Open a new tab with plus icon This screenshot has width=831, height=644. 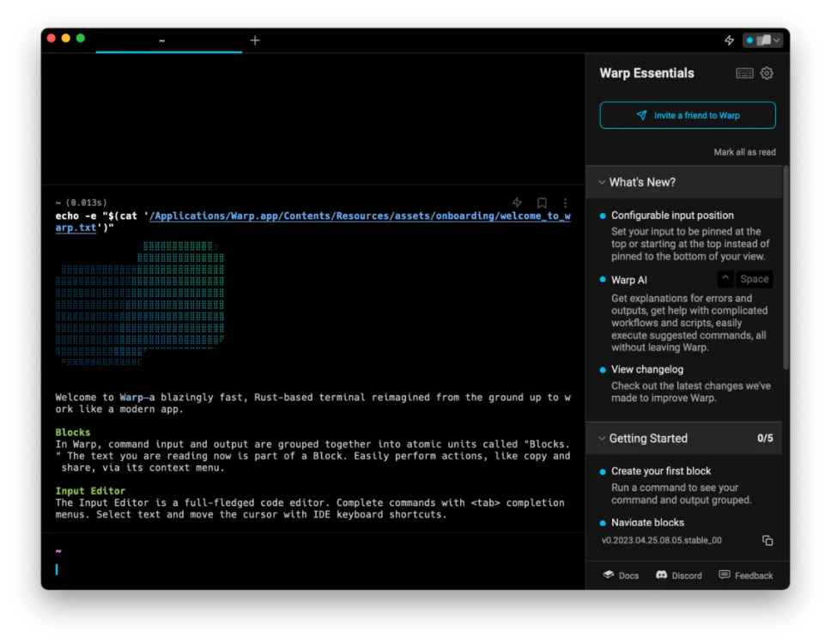(x=255, y=40)
